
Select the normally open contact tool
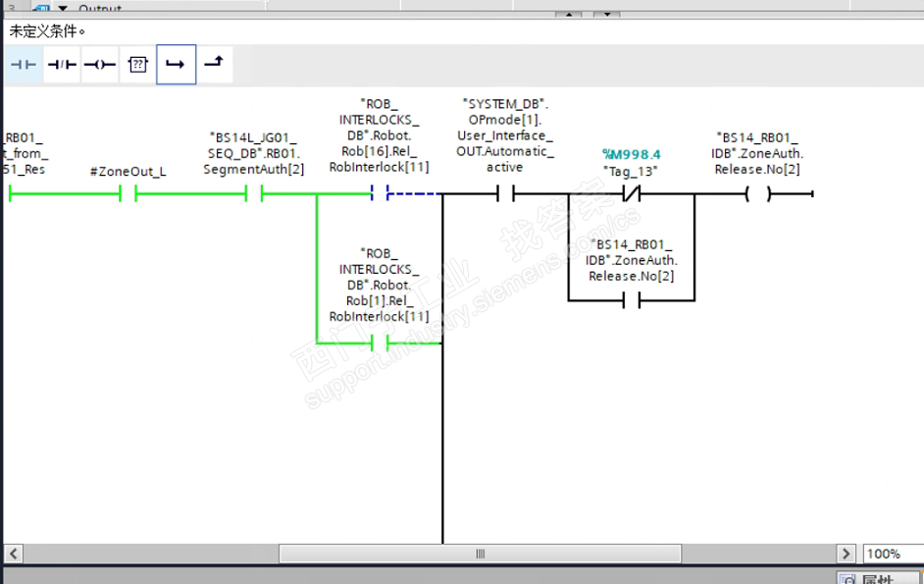[24, 65]
